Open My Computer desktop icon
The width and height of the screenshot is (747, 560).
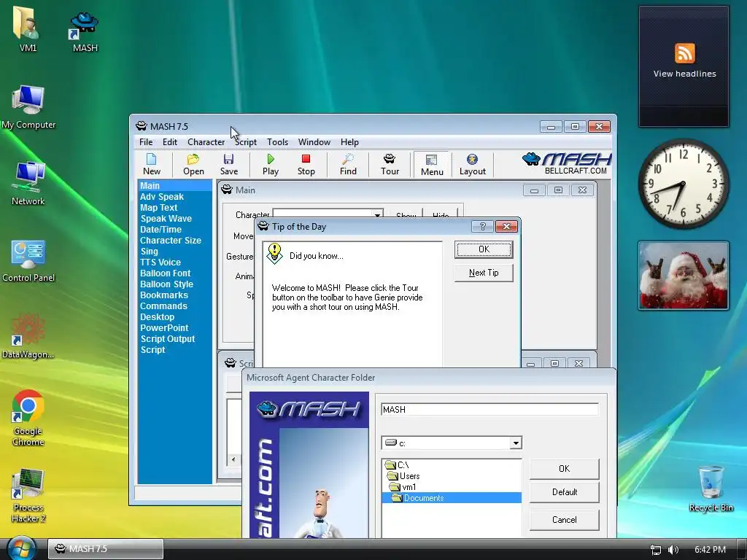28,108
